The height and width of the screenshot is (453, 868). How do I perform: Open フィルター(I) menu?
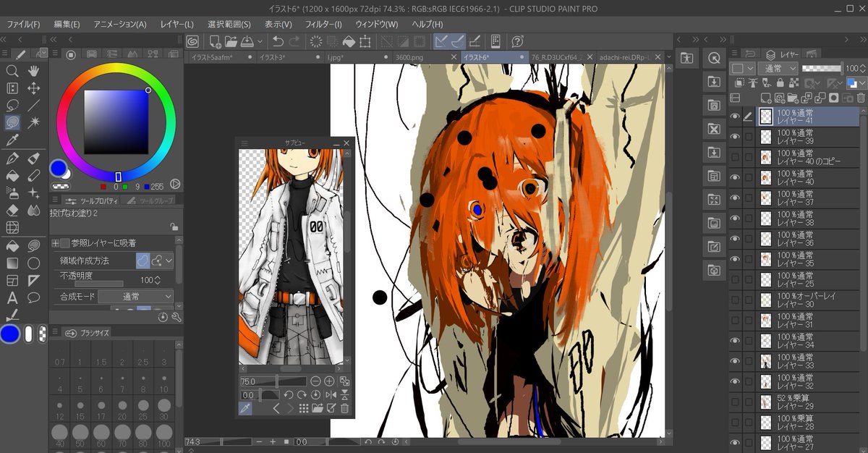323,24
